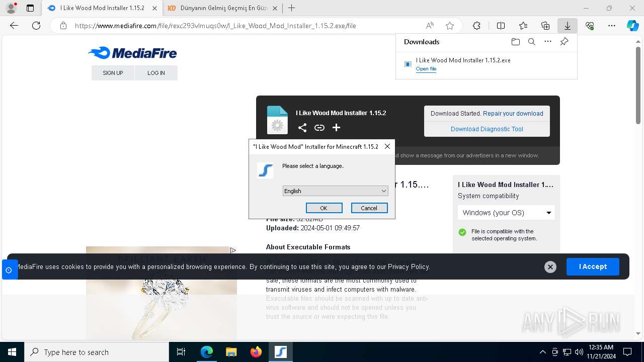The image size is (644, 362).
Task: Click the Download Diagnostic Tool link
Action: [x=487, y=129]
